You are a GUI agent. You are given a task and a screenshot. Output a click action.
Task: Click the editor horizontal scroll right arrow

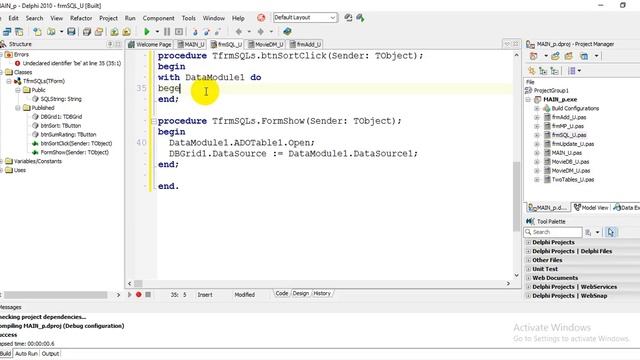[508, 283]
